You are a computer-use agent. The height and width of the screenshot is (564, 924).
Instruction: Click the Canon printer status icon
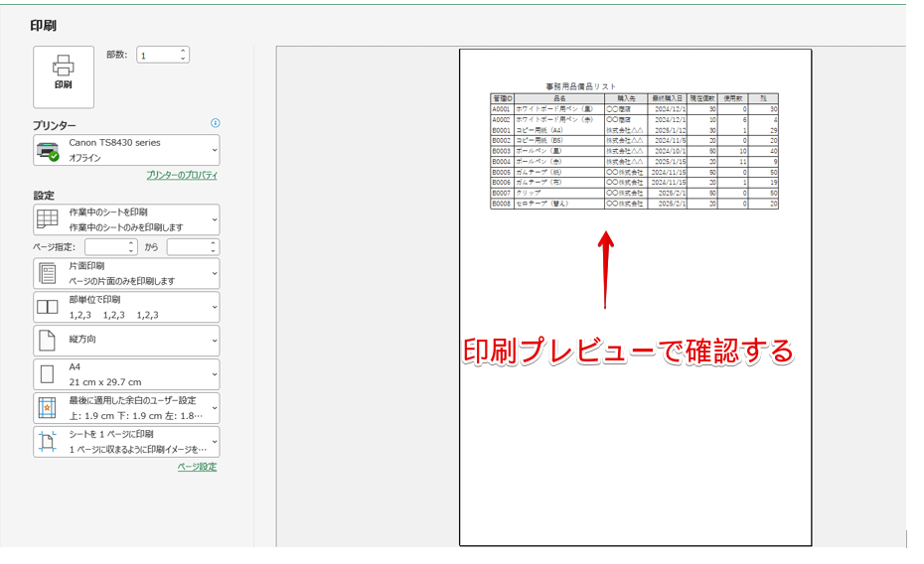pos(48,151)
